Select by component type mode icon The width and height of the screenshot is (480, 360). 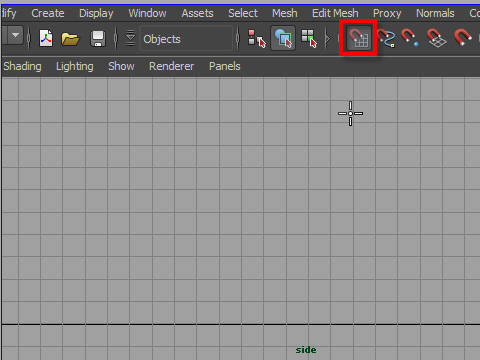pos(309,39)
